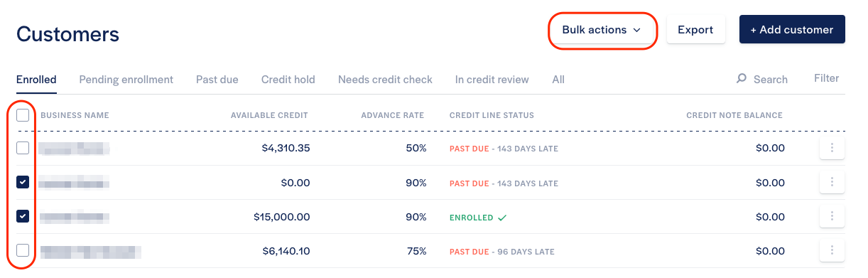This screenshot has height=278, width=868.
Task: Click the Add customer button
Action: [x=792, y=30]
